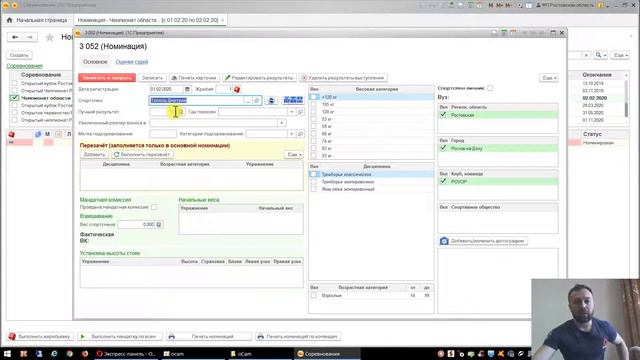Click the Печать карточки button

(194, 78)
